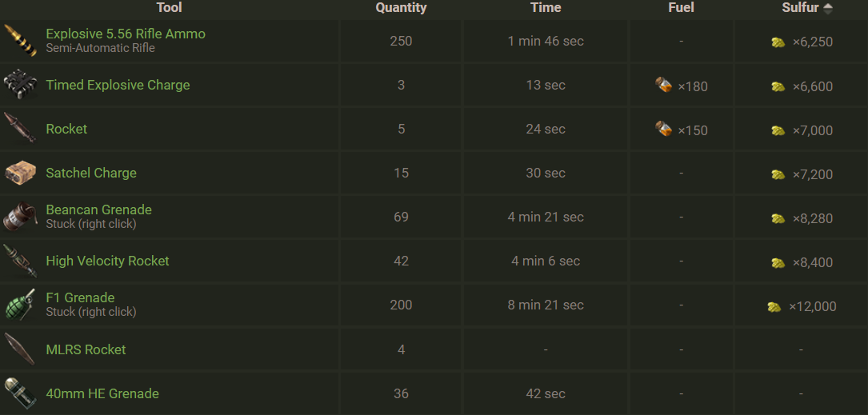Click the Timed Explosive Charge icon

pyautogui.click(x=20, y=85)
